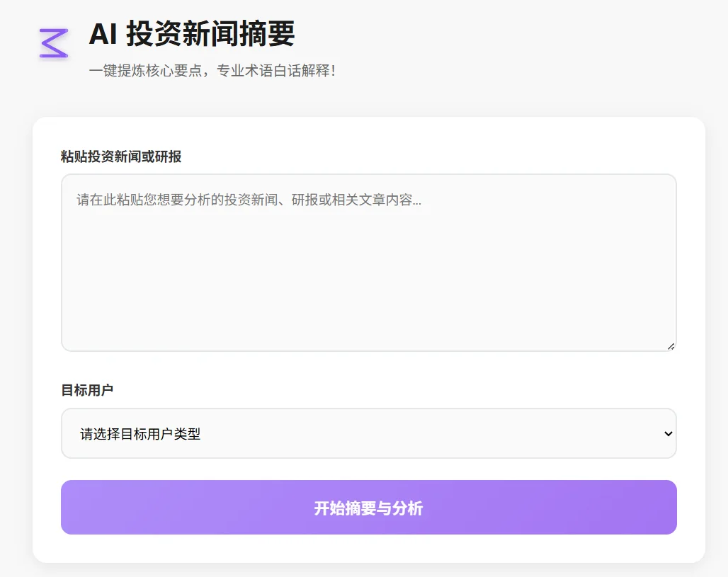Click the brand mark beside the page title

53,44
